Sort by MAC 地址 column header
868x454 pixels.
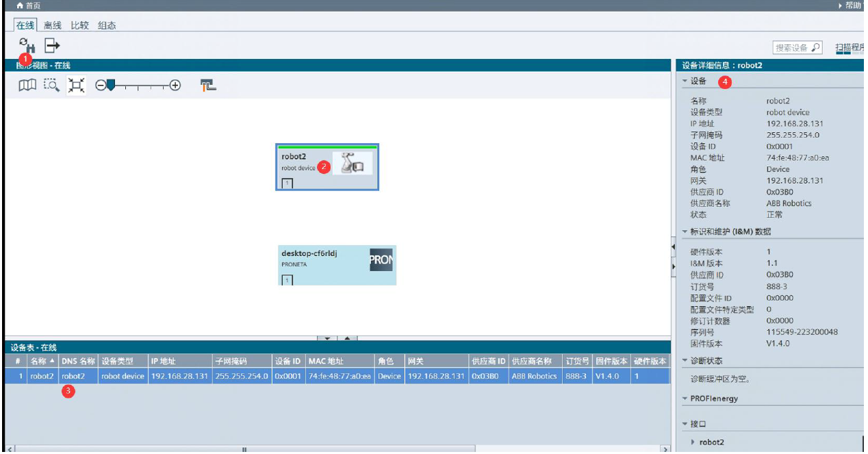[x=340, y=361]
